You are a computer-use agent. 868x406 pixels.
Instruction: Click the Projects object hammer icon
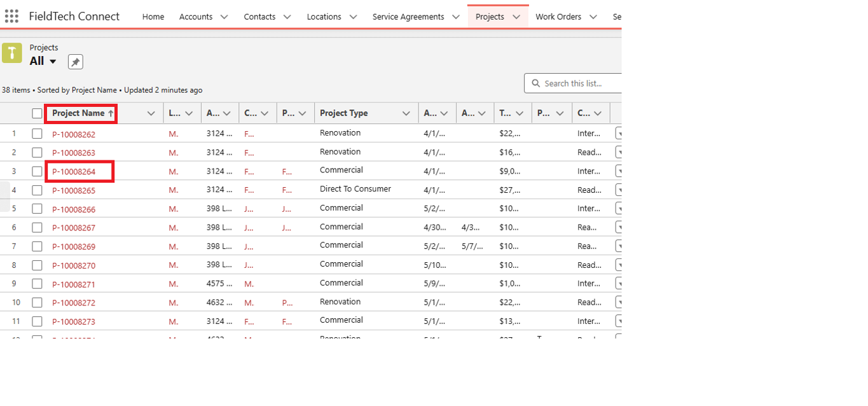pyautogui.click(x=12, y=53)
